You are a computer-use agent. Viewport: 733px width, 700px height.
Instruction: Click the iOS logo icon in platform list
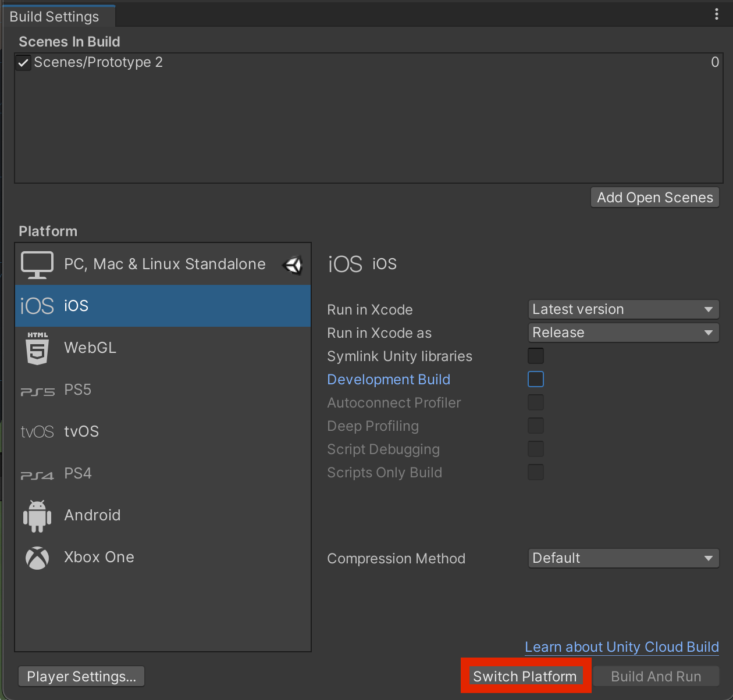(x=37, y=306)
